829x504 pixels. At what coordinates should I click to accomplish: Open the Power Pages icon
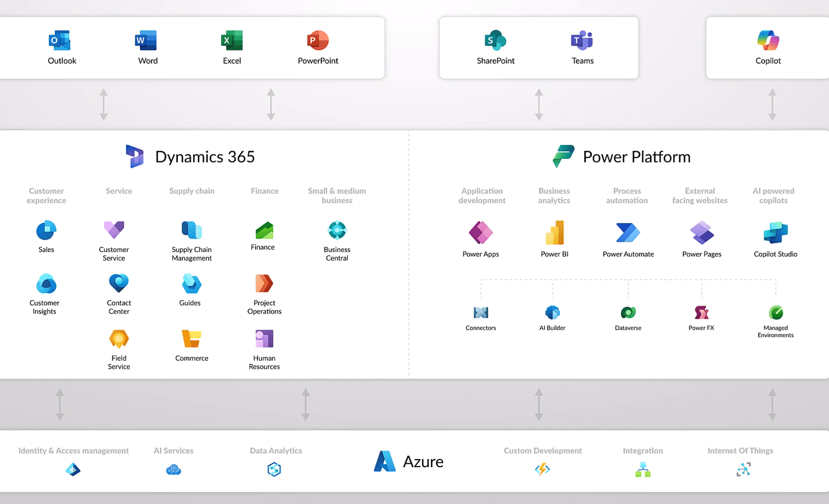(702, 233)
